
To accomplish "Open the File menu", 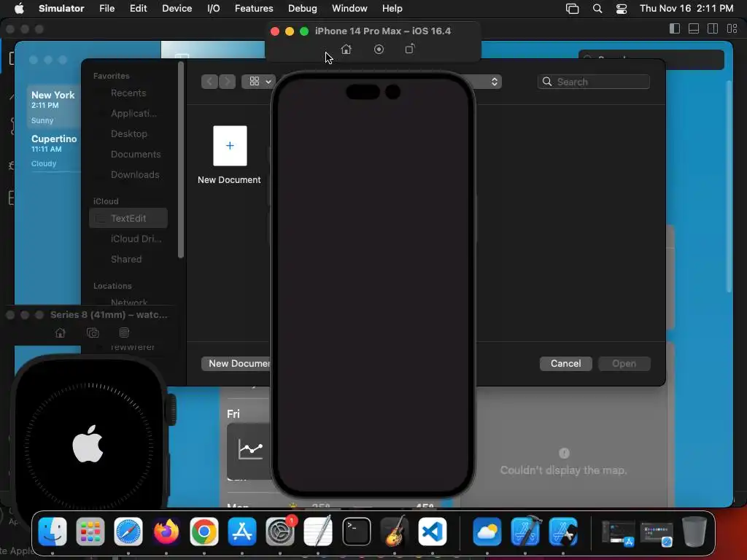I will [x=107, y=8].
